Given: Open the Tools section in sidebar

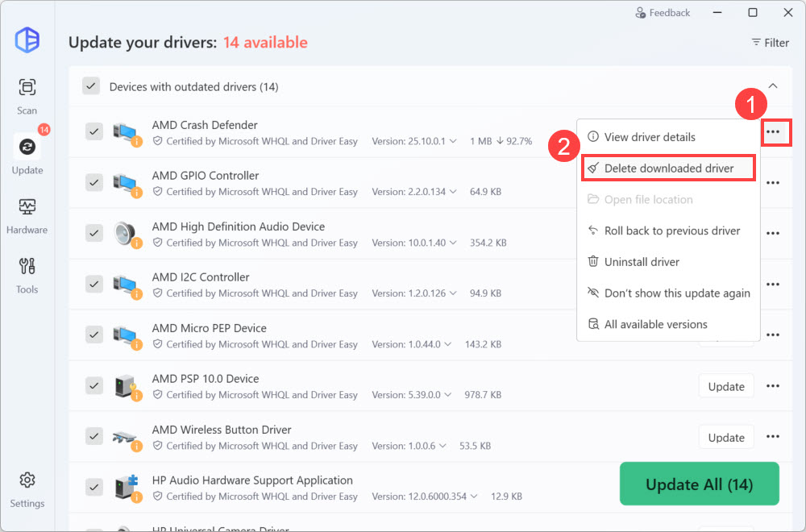Looking at the screenshot, I should [27, 274].
